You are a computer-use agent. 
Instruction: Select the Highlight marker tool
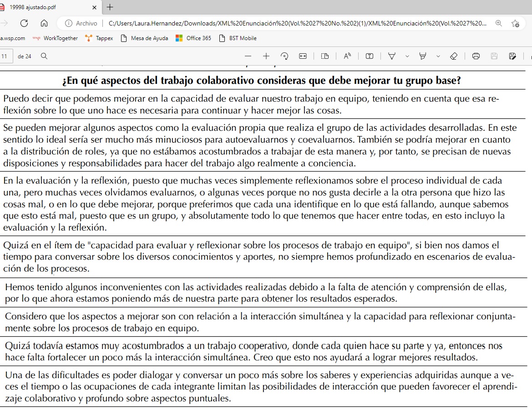423,56
